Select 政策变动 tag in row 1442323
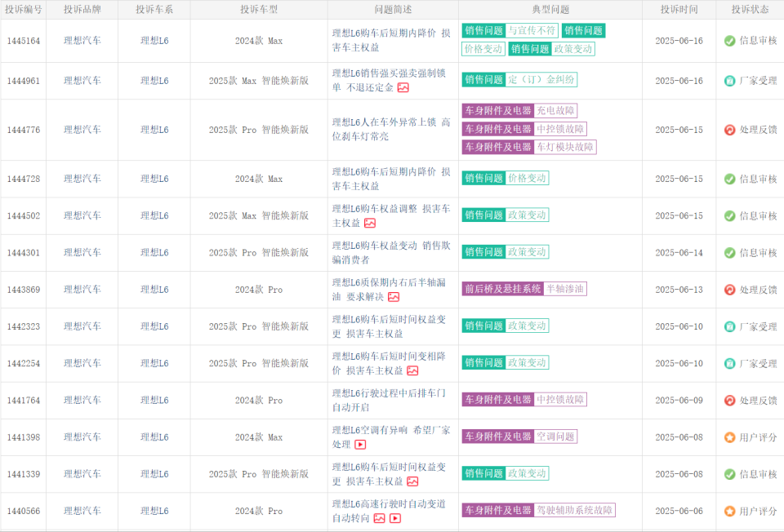This screenshot has height=532, width=784. click(527, 326)
